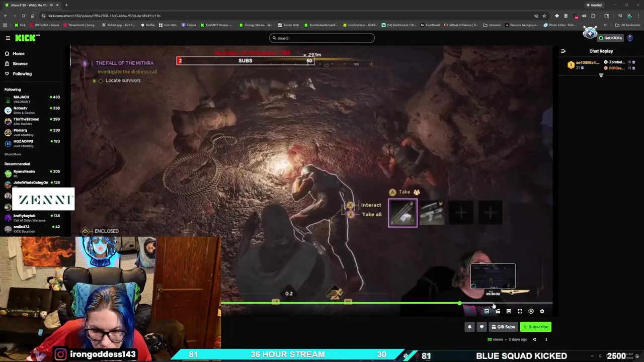The width and height of the screenshot is (644, 362).
Task: Toggle the notification bell for the channel
Action: click(x=469, y=327)
